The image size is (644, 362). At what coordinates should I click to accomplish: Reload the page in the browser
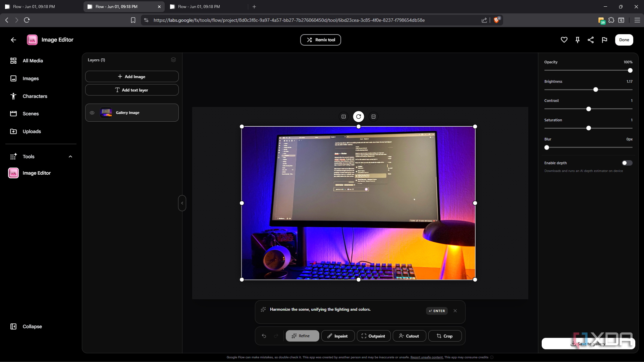[x=27, y=20]
